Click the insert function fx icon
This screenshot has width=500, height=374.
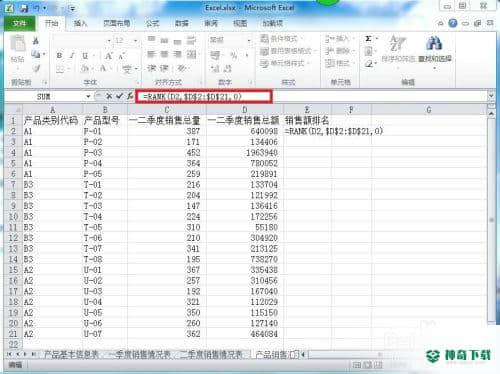pyautogui.click(x=130, y=96)
